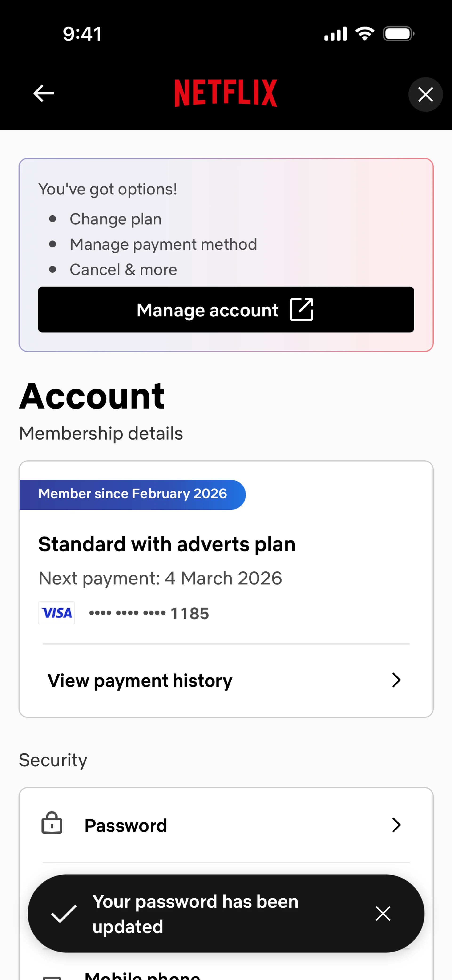452x980 pixels.
Task: Tap the Password lock icon
Action: pyautogui.click(x=52, y=823)
